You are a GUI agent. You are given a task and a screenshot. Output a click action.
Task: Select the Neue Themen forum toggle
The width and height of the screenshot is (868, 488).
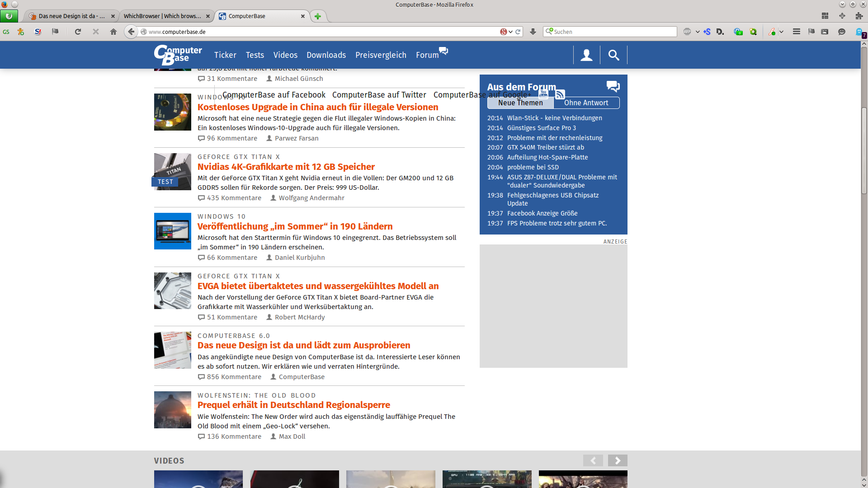pos(520,103)
